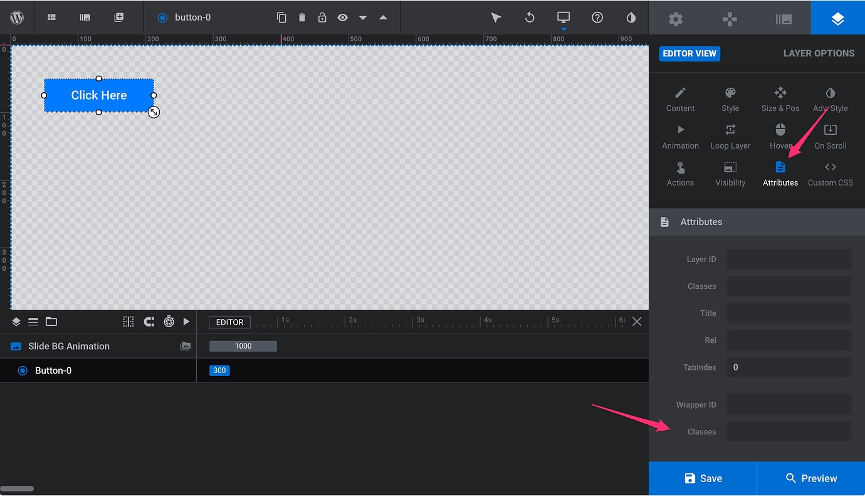Viewport: 865px width, 504px height.
Task: Open the desktop device view dropdown
Action: (x=563, y=18)
